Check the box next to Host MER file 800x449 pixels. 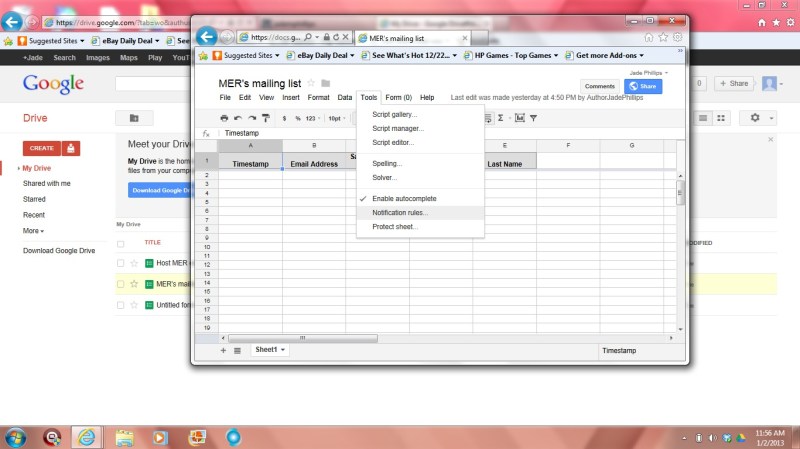coord(121,263)
